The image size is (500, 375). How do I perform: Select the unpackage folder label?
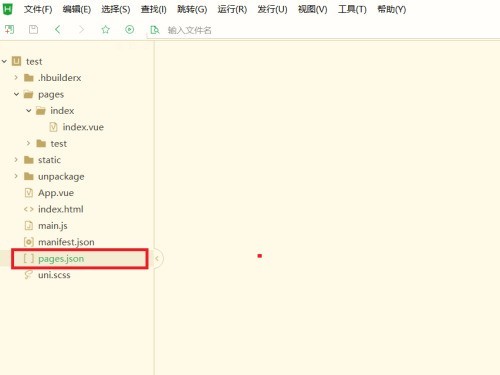61,177
